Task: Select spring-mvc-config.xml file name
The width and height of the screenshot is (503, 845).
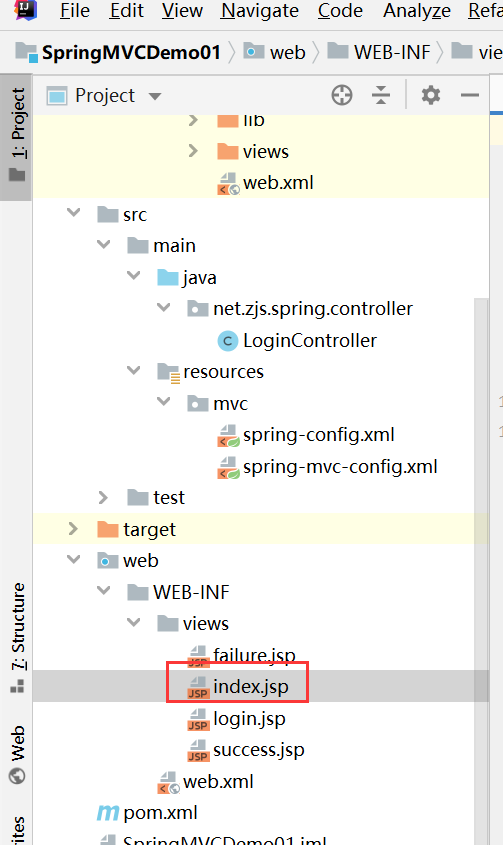Action: (x=340, y=467)
